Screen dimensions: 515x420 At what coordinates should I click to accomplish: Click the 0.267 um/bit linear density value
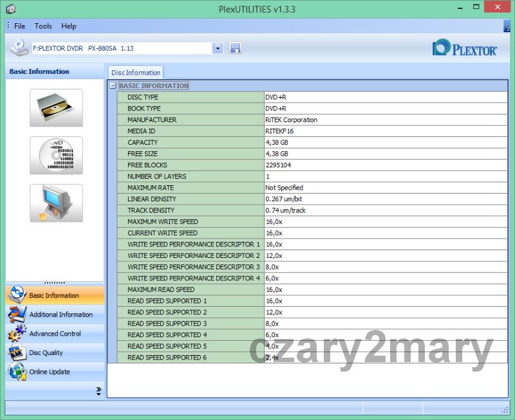click(284, 199)
